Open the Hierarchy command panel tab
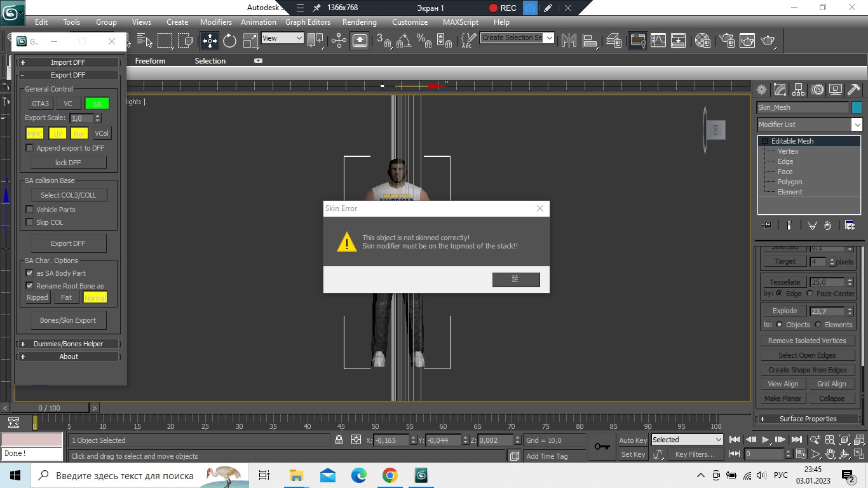868x488 pixels. pyautogui.click(x=799, y=90)
